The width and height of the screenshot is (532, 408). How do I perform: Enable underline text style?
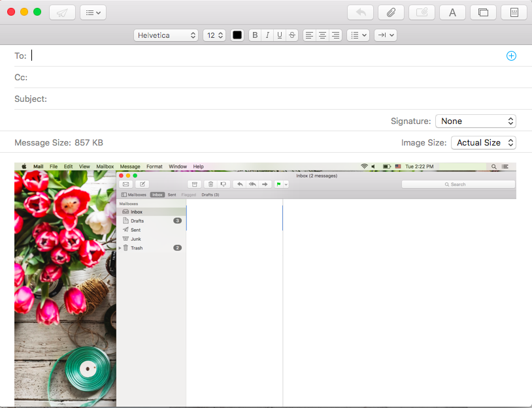tap(280, 35)
